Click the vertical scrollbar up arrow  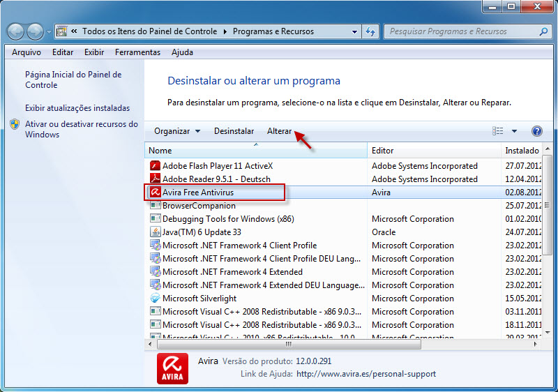point(548,149)
